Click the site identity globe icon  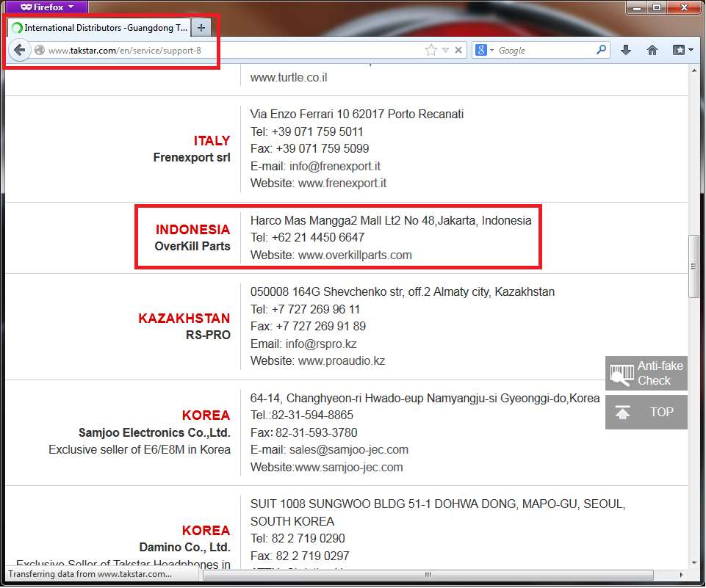coord(40,50)
